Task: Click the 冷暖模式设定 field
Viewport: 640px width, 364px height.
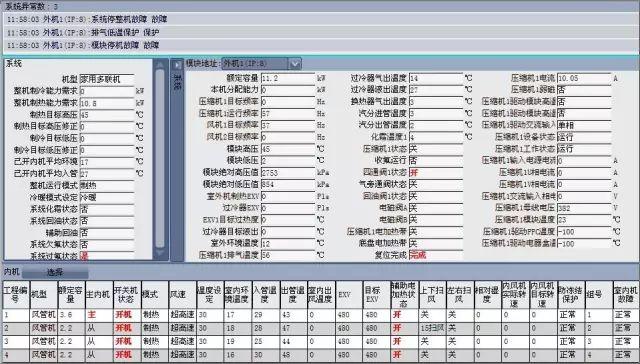Action: pyautogui.click(x=107, y=197)
